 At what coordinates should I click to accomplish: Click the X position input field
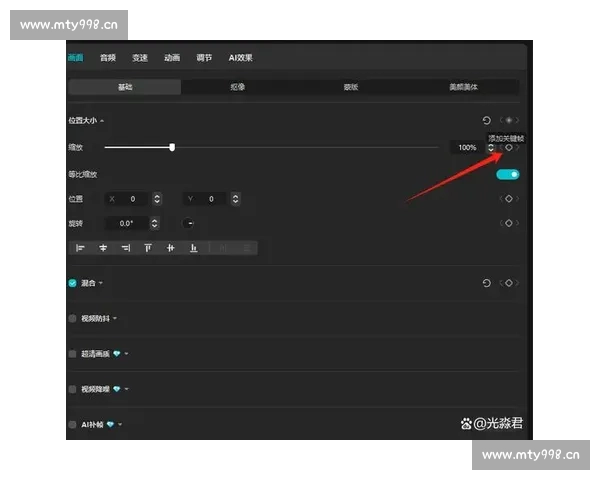(127, 199)
